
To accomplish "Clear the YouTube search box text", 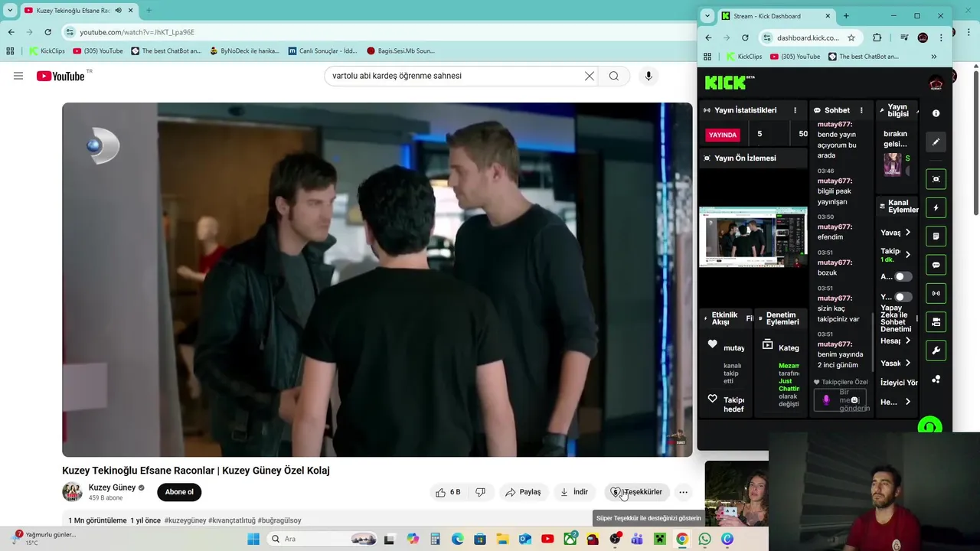I will click(590, 76).
